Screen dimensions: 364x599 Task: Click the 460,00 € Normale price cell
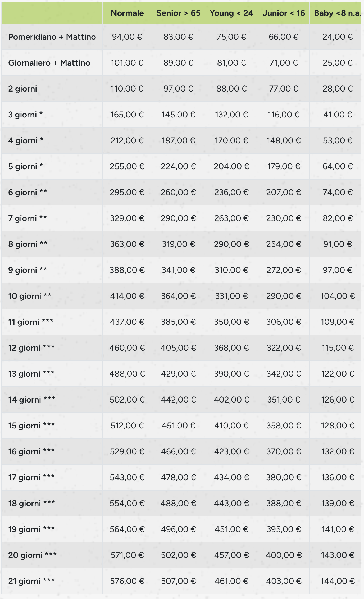pos(127,348)
